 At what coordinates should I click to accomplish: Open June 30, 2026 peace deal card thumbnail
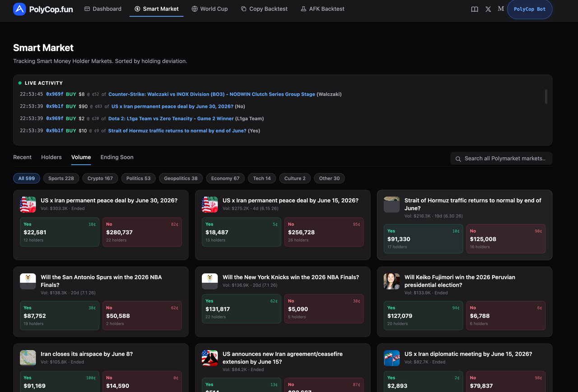click(28, 205)
